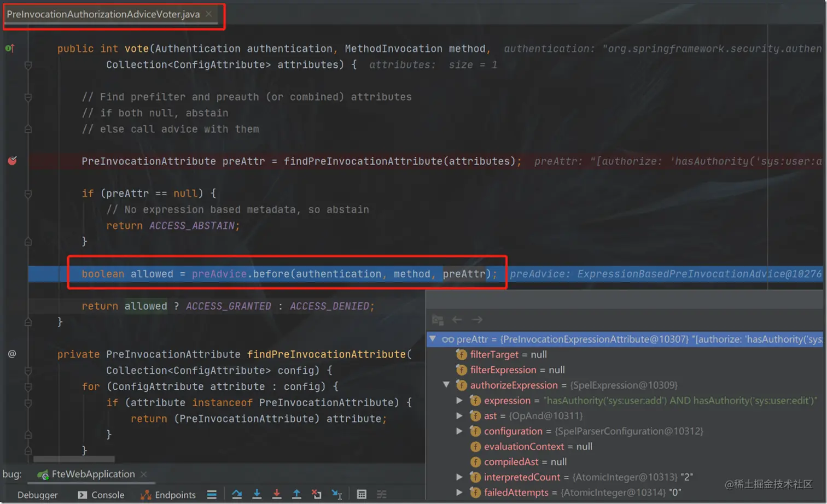Fold the 'for (ConfigAttribute attribute' loop
This screenshot has width=827, height=504.
pos(28,386)
